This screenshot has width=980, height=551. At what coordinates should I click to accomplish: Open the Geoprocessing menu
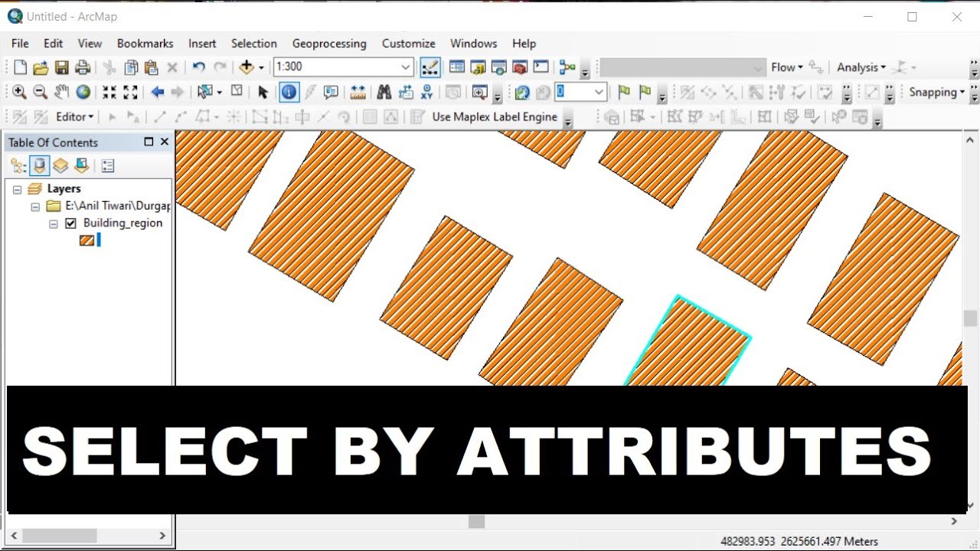click(x=329, y=44)
